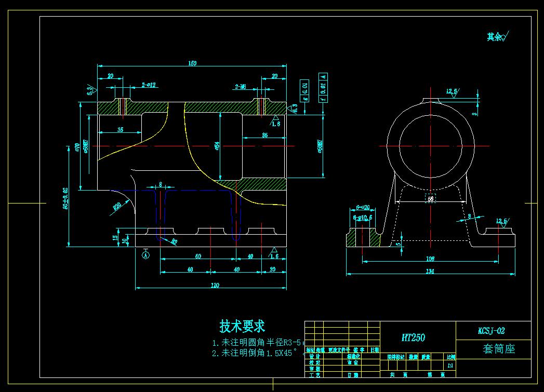Click the 更改文件号 column header
This screenshot has height=392, width=544.
click(x=339, y=350)
